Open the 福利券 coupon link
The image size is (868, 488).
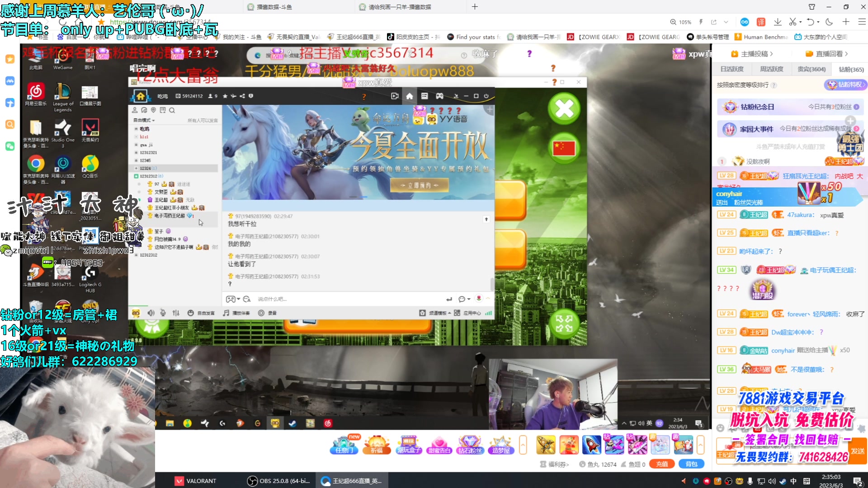[555, 464]
